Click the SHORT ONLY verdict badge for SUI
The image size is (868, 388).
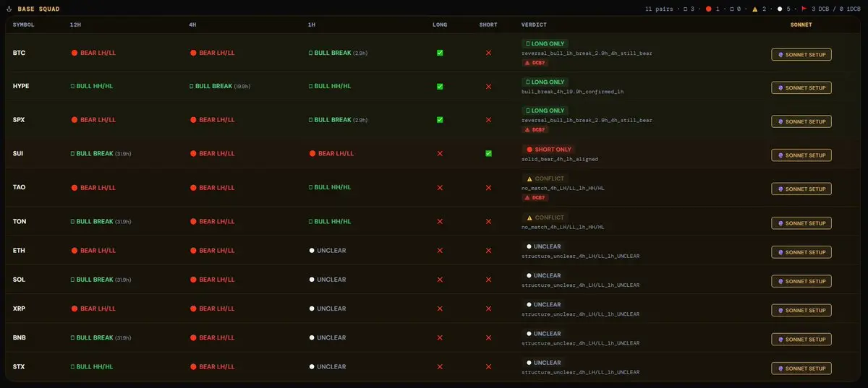click(x=548, y=150)
